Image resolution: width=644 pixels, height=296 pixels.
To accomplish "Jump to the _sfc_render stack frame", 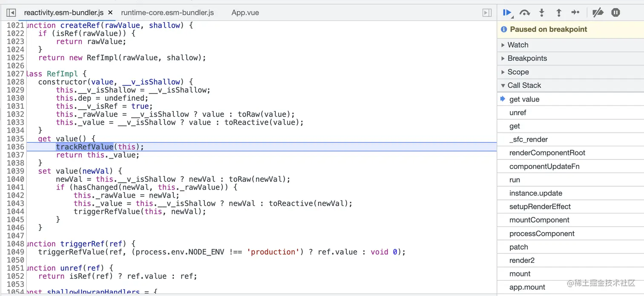I will click(528, 139).
